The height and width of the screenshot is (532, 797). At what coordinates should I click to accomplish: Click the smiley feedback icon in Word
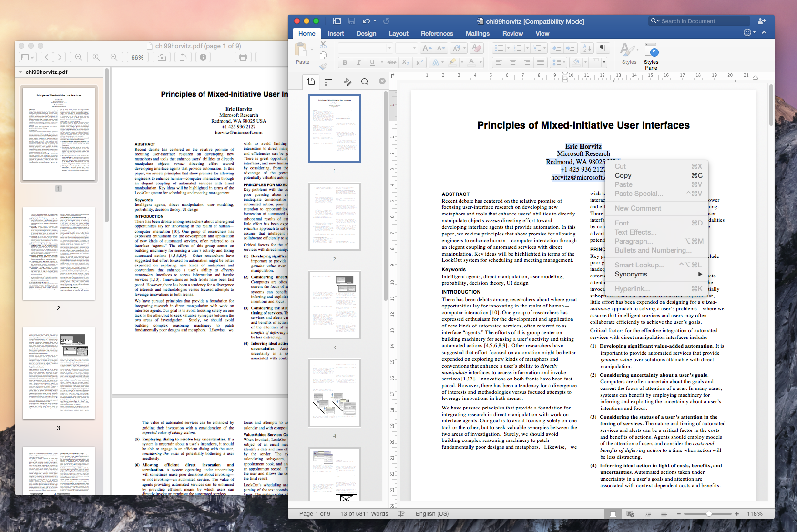[x=747, y=32]
